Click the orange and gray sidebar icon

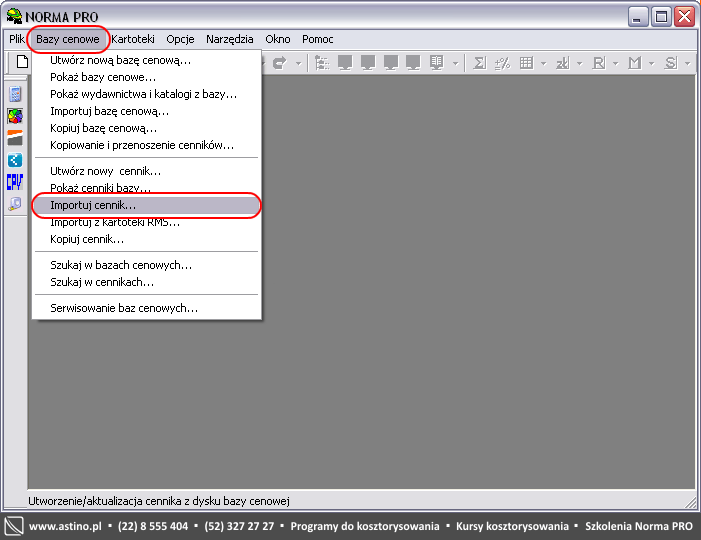click(15, 138)
